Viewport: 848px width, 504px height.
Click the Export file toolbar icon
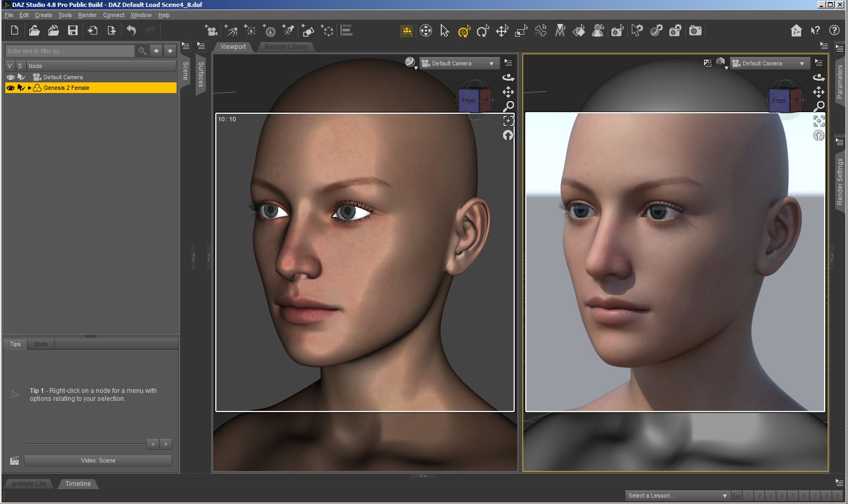pyautogui.click(x=112, y=31)
